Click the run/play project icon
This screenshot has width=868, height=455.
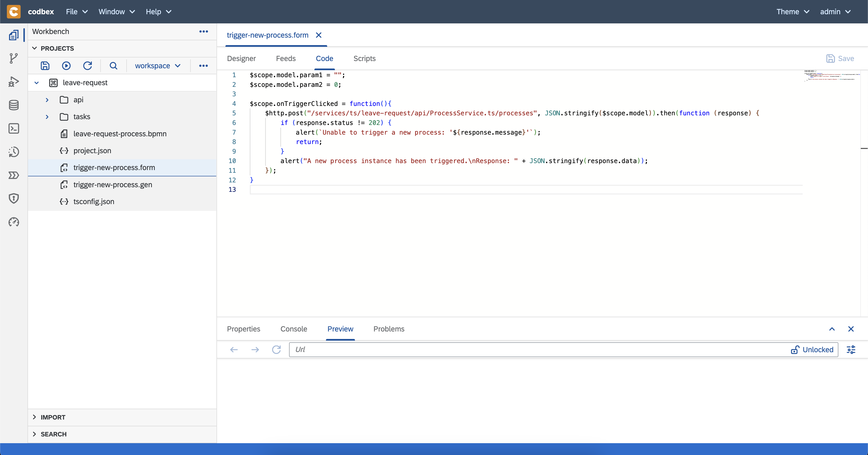[x=67, y=65]
